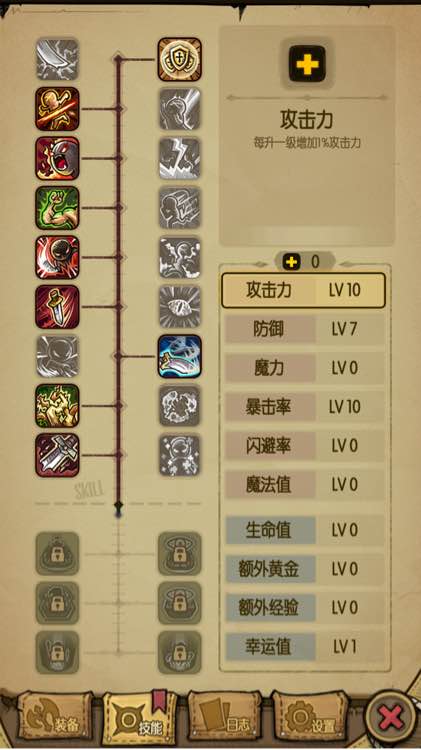Select the golden muscular body skill icon

pyautogui.click(x=57, y=406)
